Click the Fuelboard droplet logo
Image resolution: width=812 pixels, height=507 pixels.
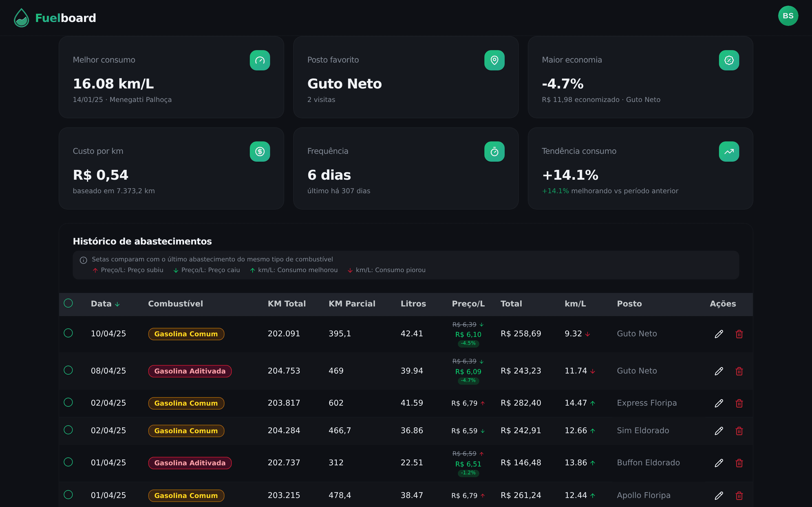21,17
